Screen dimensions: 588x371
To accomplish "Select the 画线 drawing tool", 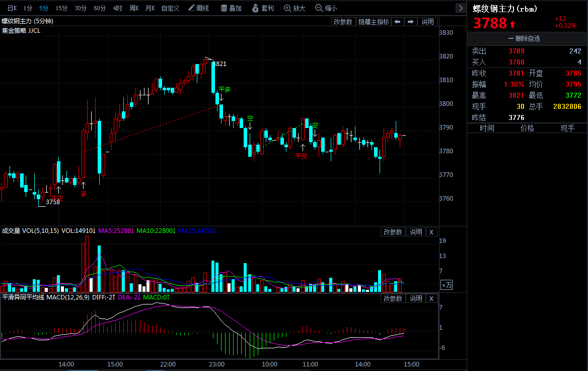I will point(198,8).
